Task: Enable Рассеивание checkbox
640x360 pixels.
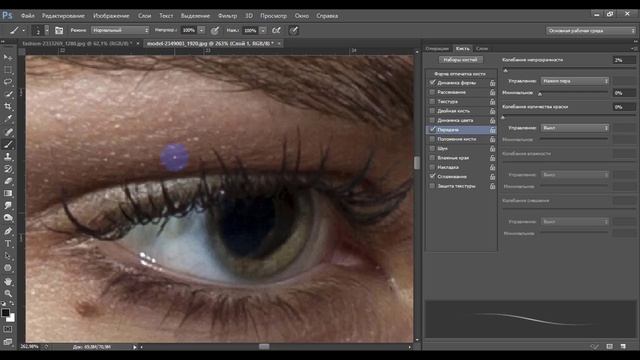Action: point(432,92)
